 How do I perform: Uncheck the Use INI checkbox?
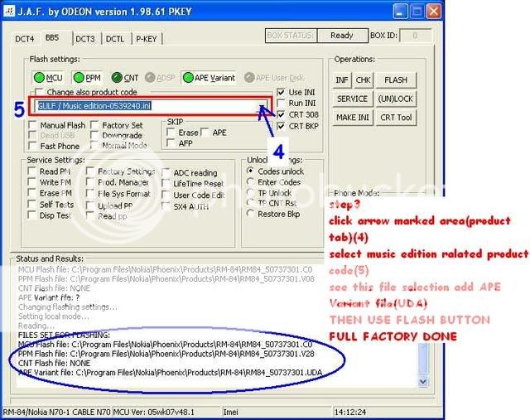coord(281,92)
